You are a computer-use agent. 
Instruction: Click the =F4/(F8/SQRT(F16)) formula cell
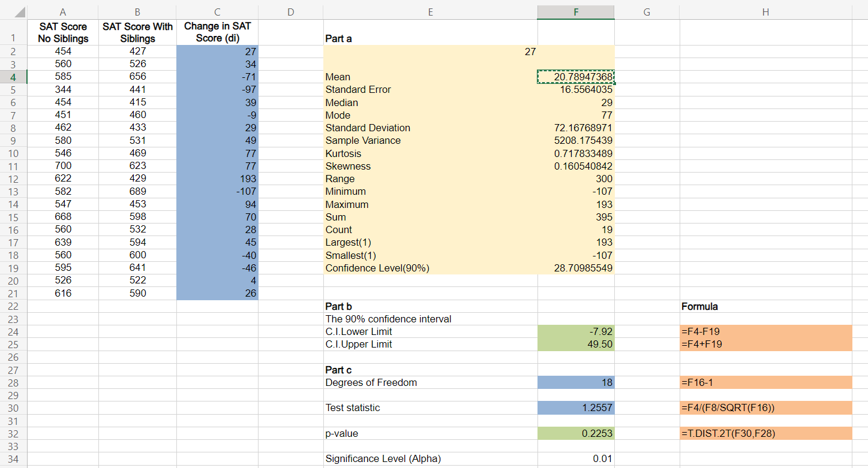pyautogui.click(x=765, y=408)
